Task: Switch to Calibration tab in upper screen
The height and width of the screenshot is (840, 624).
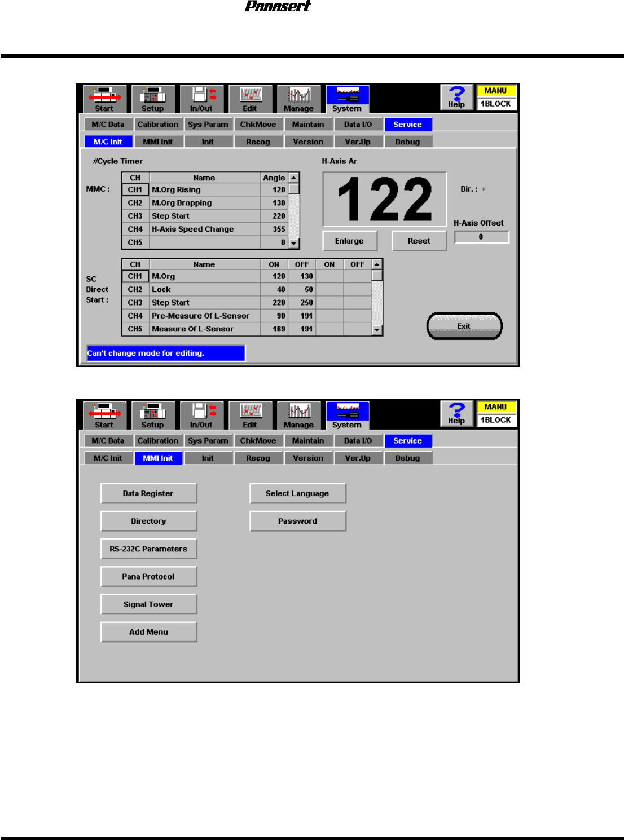Action: [158, 125]
